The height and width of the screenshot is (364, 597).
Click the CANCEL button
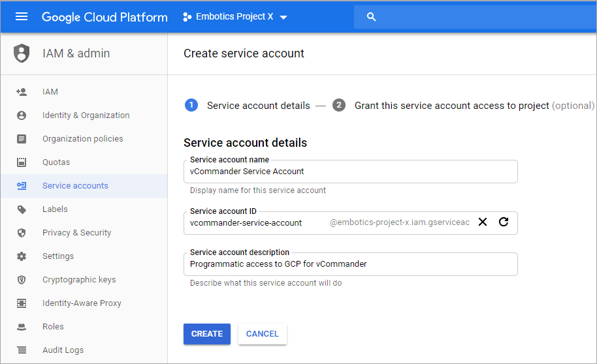click(x=263, y=334)
